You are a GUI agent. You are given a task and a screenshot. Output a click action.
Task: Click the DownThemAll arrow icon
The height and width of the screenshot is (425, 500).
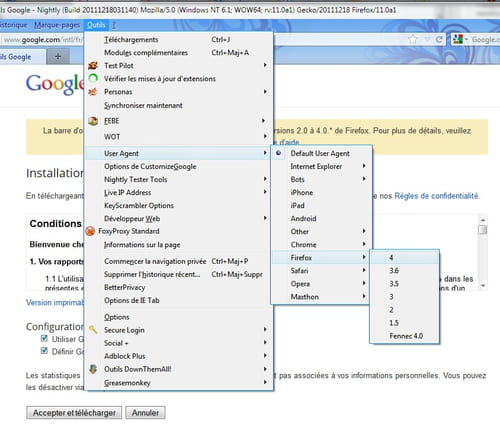93,369
